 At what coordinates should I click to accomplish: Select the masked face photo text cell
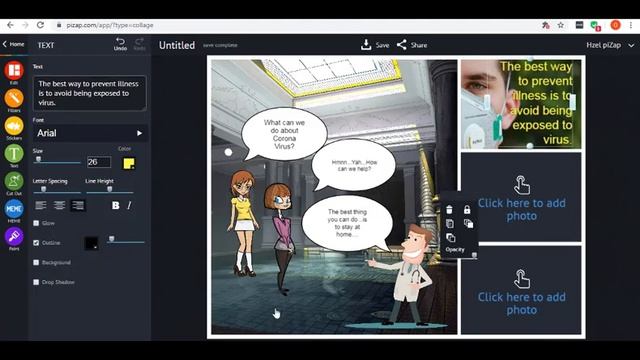coord(521,104)
